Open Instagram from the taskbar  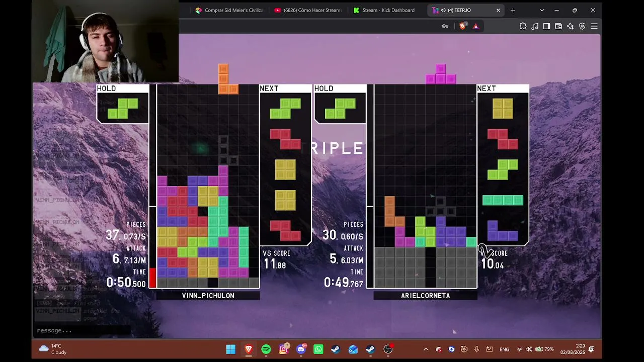click(284, 349)
